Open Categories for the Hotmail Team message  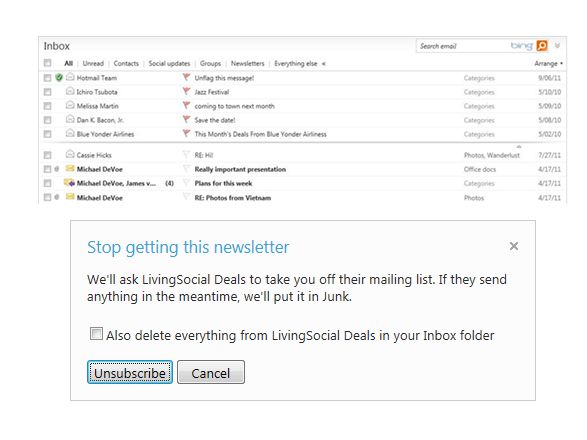pyautogui.click(x=479, y=78)
